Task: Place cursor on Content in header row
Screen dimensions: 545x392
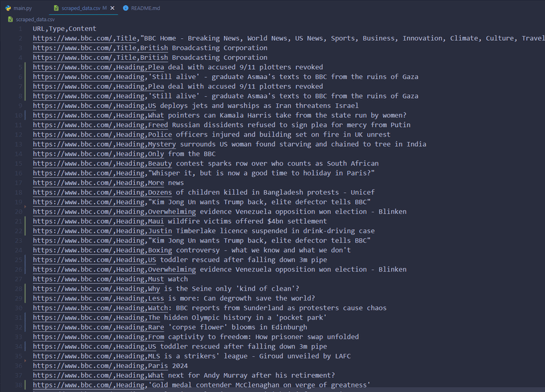Action: tap(83, 29)
